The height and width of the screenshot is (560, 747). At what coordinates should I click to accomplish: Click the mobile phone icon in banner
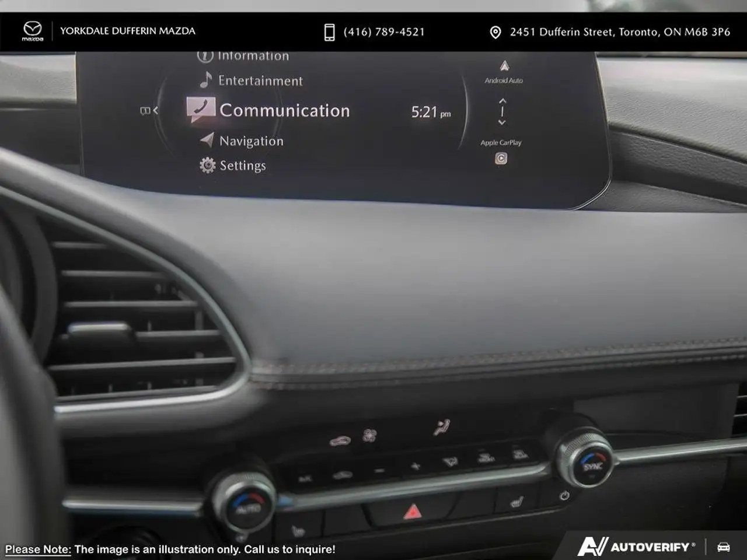click(329, 32)
